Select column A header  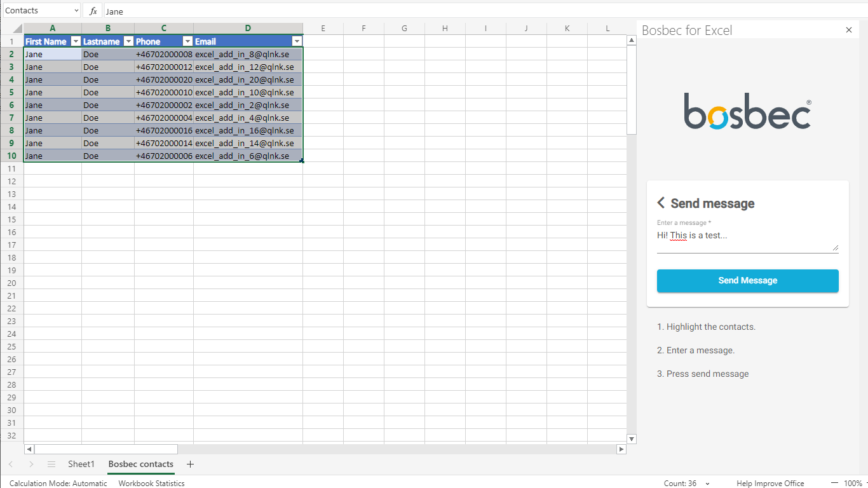coord(53,28)
